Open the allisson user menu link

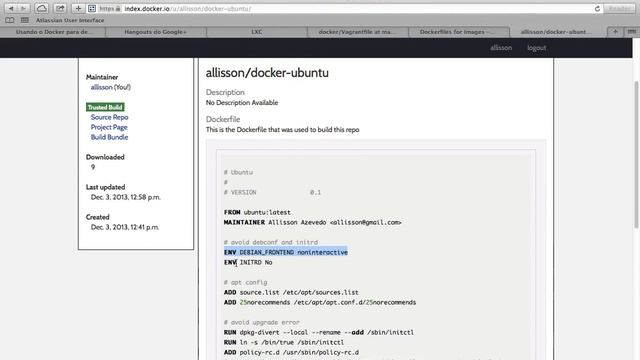[x=501, y=48]
